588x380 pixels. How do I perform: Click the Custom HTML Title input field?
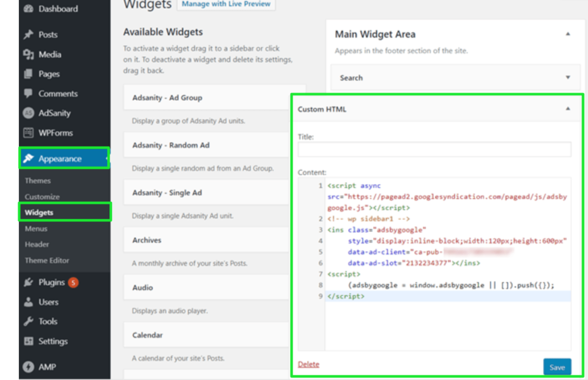coord(434,149)
